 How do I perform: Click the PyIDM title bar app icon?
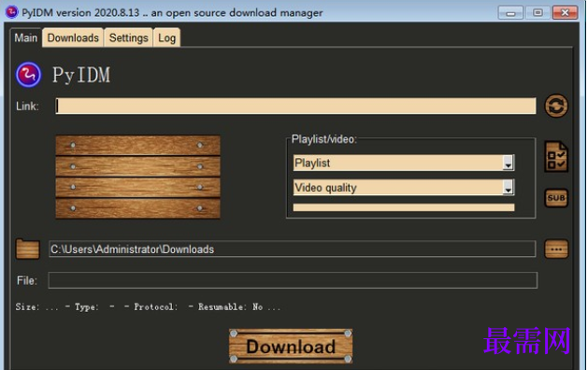tap(11, 12)
